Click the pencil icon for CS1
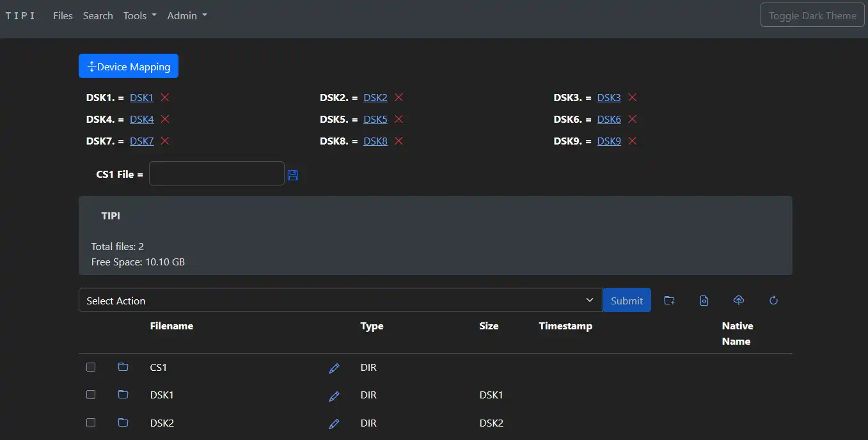This screenshot has height=440, width=868. point(334,368)
